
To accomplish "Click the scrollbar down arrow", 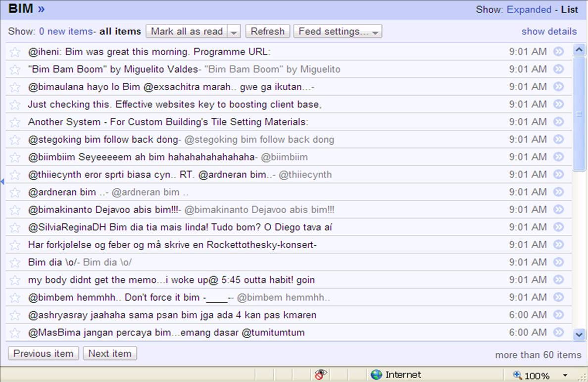I will tap(579, 334).
